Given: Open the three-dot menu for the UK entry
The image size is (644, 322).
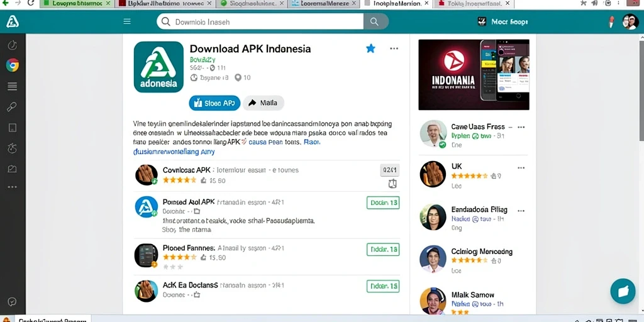Looking at the screenshot, I should click(x=521, y=168).
